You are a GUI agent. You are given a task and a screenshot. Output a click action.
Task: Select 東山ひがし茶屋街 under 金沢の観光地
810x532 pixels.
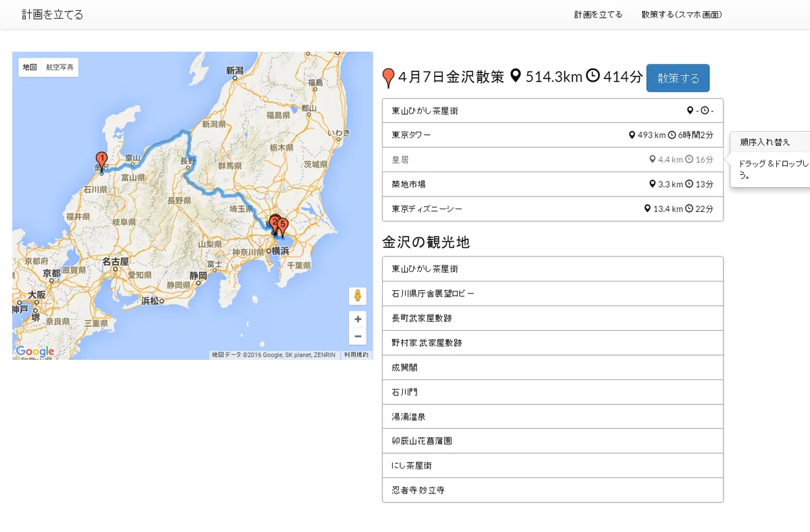tap(553, 269)
